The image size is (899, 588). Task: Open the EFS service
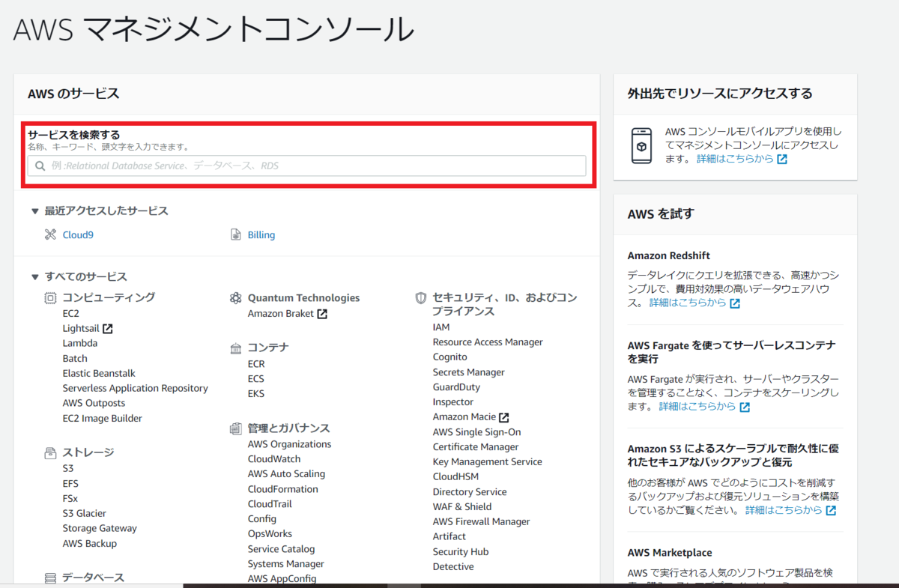(x=70, y=483)
